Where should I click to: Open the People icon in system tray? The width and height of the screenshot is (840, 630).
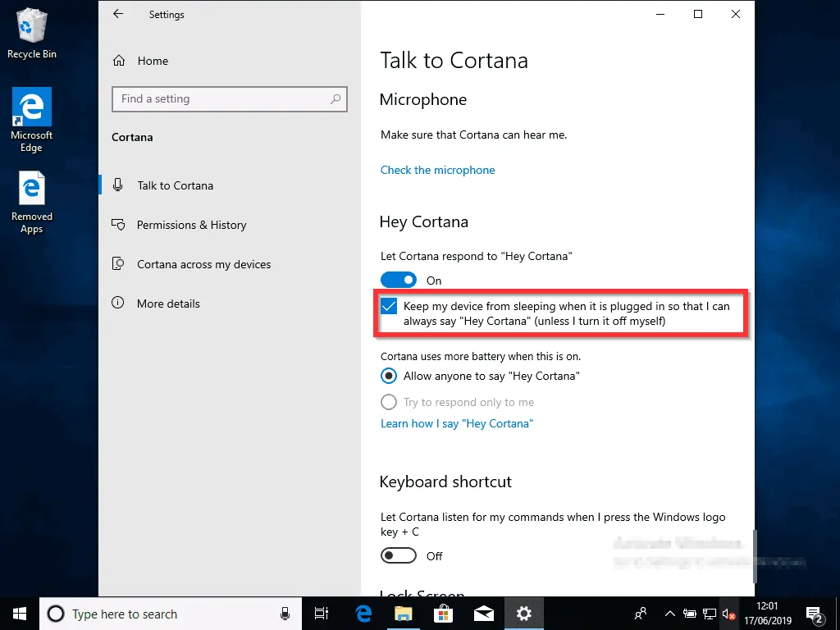[641, 614]
